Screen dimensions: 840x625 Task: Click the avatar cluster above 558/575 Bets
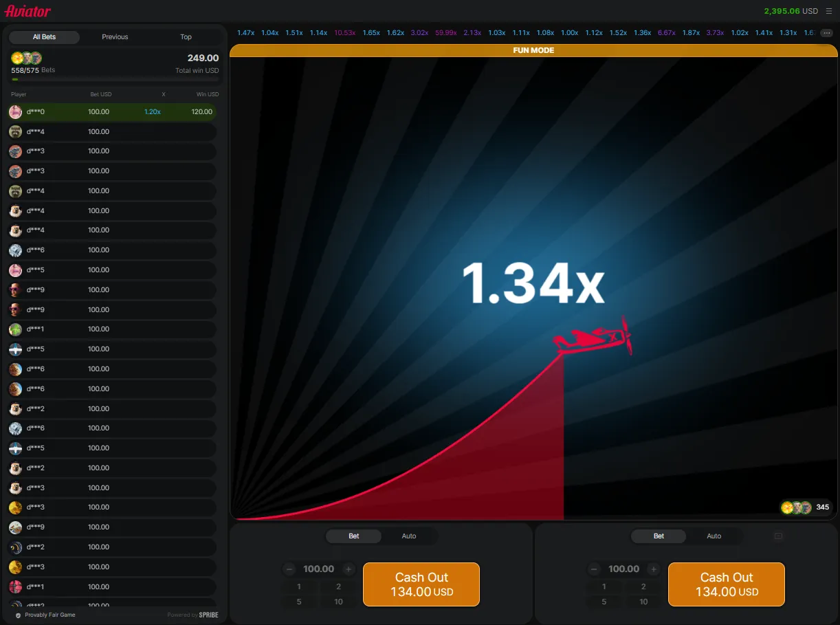tap(26, 58)
